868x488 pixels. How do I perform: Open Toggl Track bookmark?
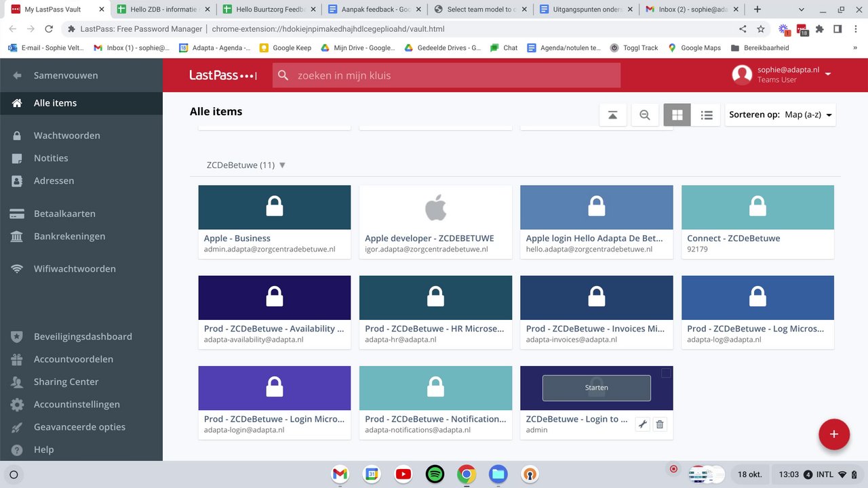coord(634,48)
